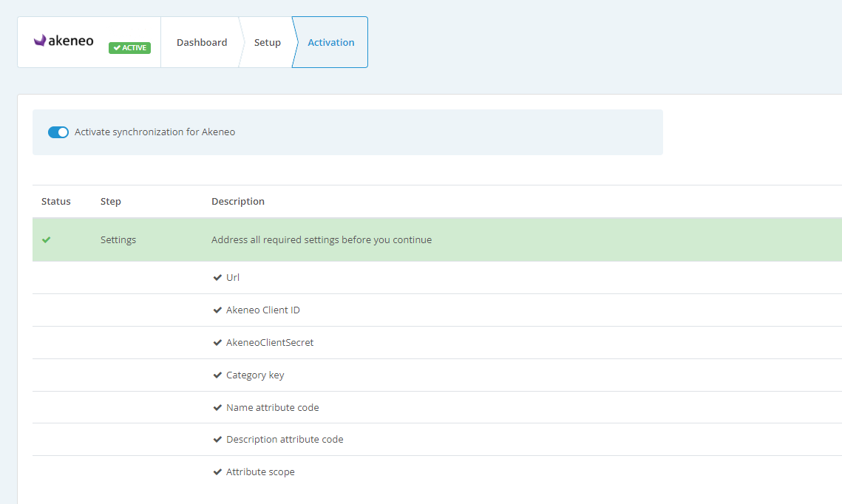
Task: Open the Dashboard tab
Action: pos(201,43)
